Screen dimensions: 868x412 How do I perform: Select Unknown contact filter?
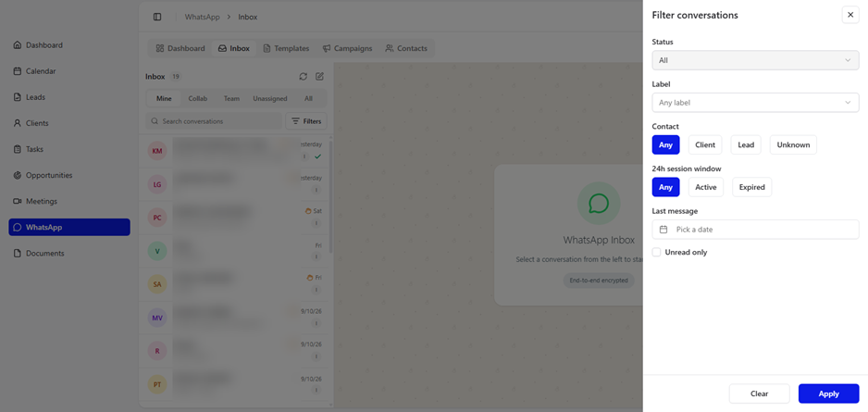pyautogui.click(x=793, y=144)
